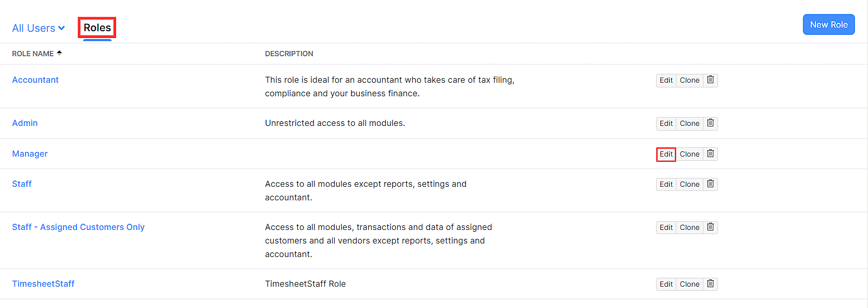
Task: Open Staff - Assigned Customers Only link
Action: [x=78, y=227]
